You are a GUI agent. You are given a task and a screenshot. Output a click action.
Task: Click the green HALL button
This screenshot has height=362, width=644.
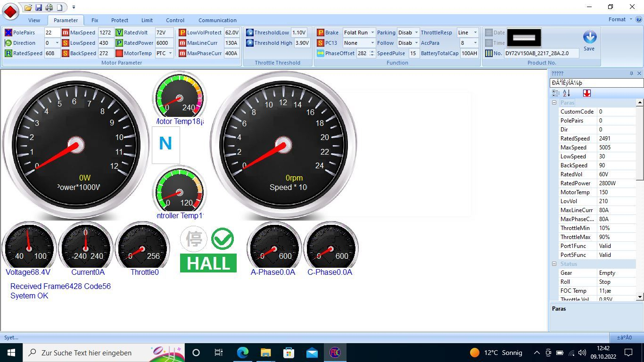tap(208, 263)
